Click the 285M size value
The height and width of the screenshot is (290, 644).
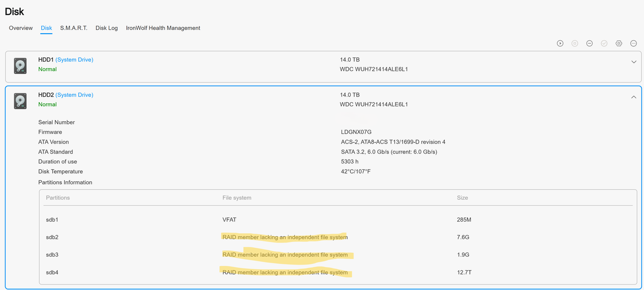point(464,220)
